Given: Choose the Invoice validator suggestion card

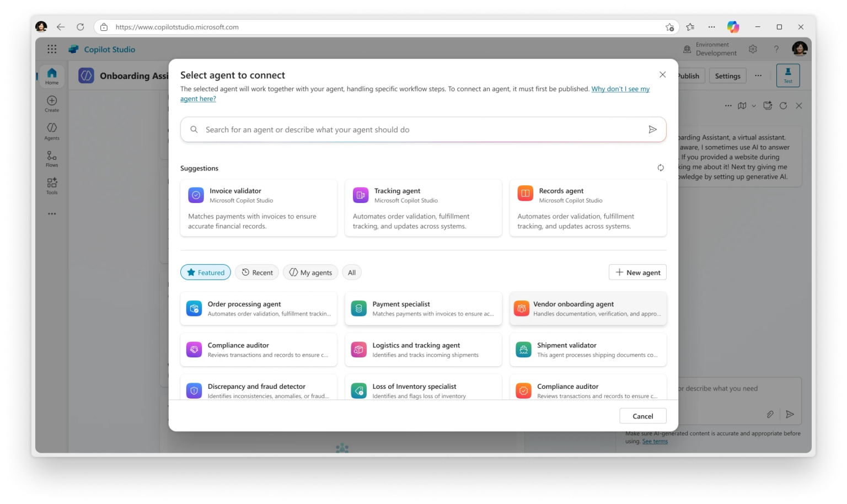Looking at the screenshot, I should coord(259,208).
